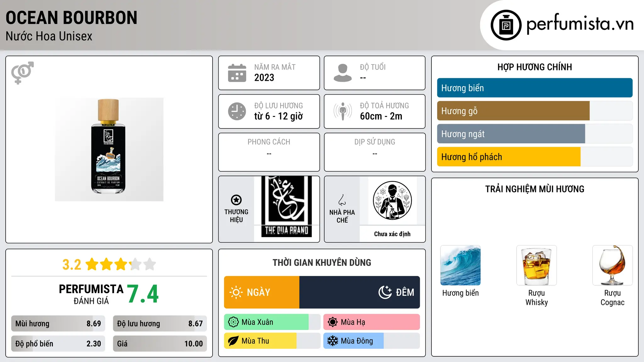Image resolution: width=644 pixels, height=362 pixels.
Task: Click the green Mùa Xuân season bar
Action: point(266,322)
